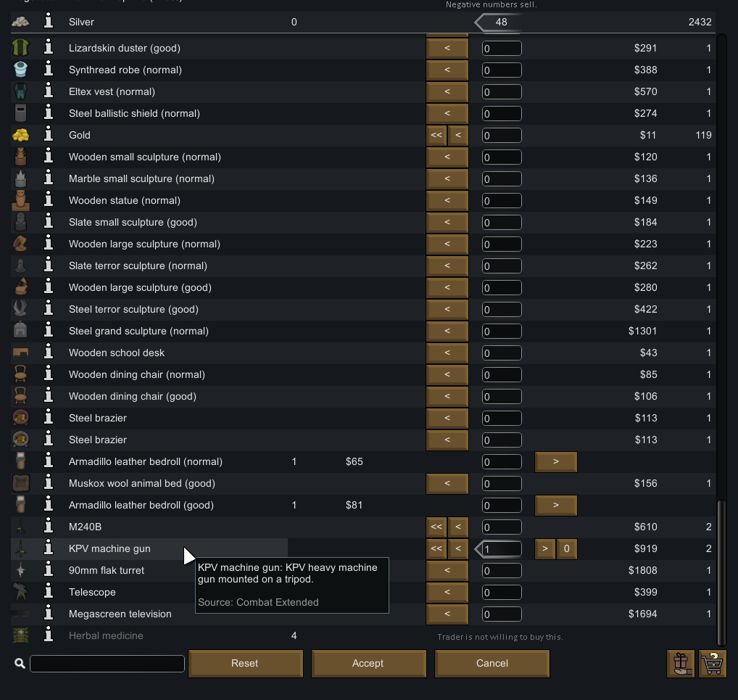Open info for KPV machine gun

49,548
